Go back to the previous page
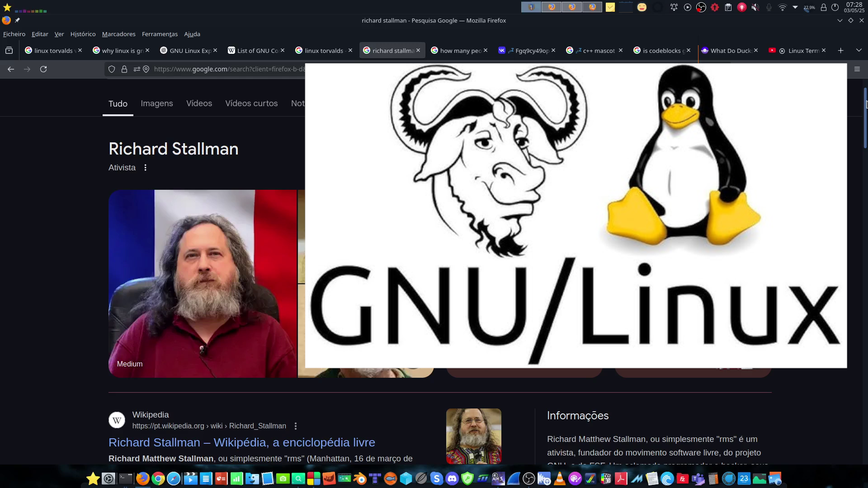868x488 pixels. coord(11,69)
